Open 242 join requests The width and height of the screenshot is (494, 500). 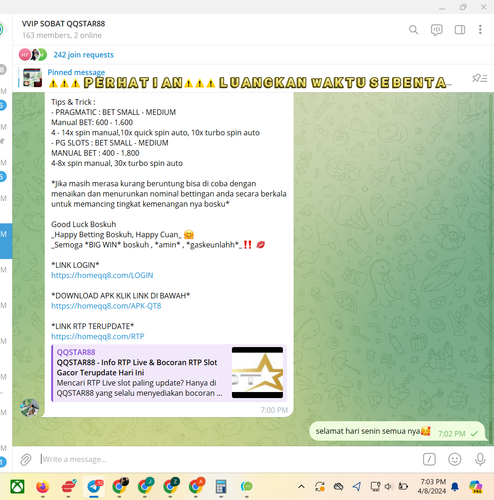click(x=83, y=55)
